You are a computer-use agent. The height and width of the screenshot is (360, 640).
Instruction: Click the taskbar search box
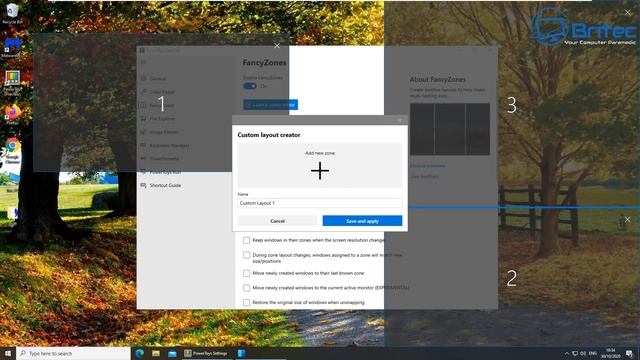click(x=73, y=353)
